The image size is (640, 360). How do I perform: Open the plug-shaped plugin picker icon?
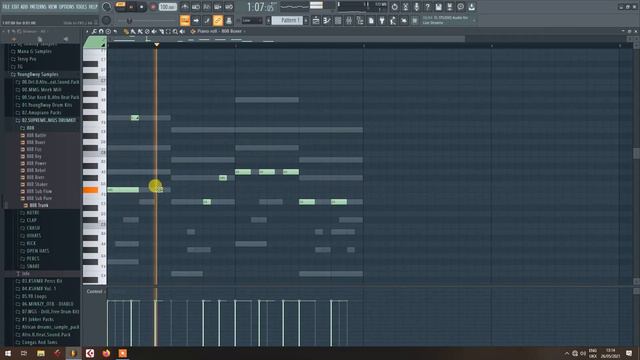tap(382, 20)
